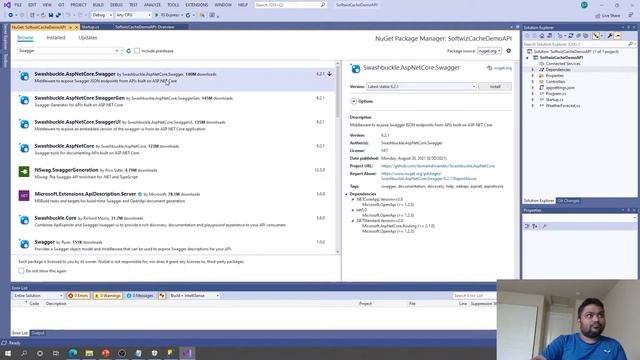Select appsettings.json in Solution Explorer
Screen dimensions: 640x360
pos(560,88)
